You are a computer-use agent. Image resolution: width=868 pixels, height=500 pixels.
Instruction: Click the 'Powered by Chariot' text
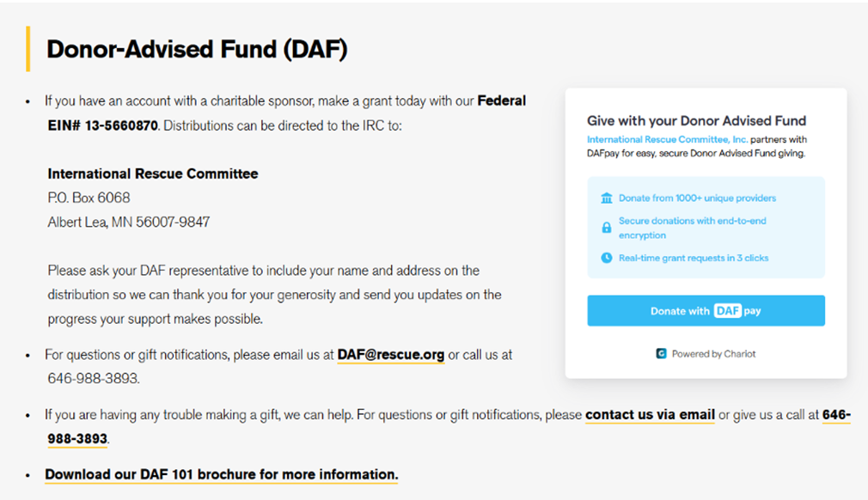point(713,353)
